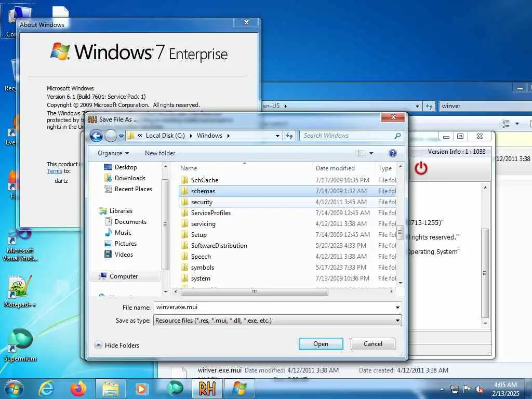Select Pictures library
The height and width of the screenshot is (399, 532).
tap(126, 244)
